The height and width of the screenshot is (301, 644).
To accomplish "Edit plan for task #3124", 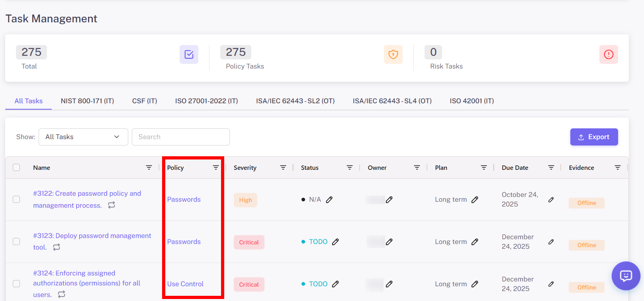I will (475, 284).
